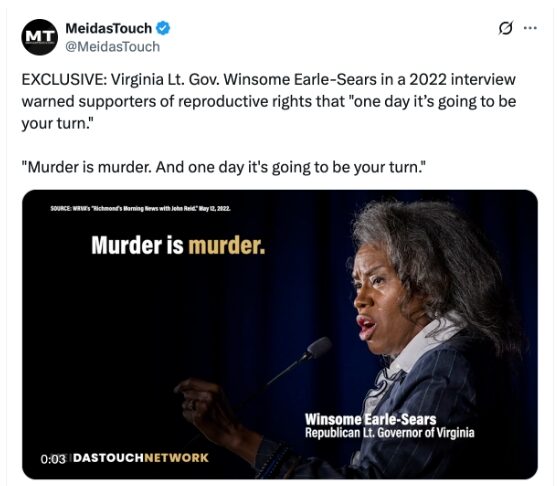Click the SOURCE credit line in video
Image resolution: width=558 pixels, height=486 pixels.
[140, 208]
